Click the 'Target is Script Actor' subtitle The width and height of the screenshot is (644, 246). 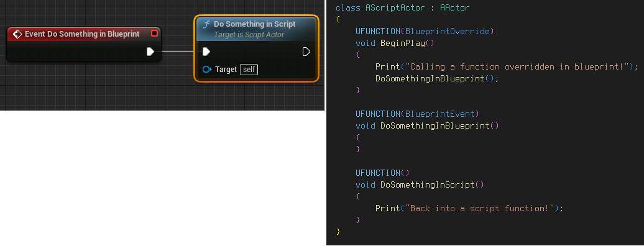point(249,35)
